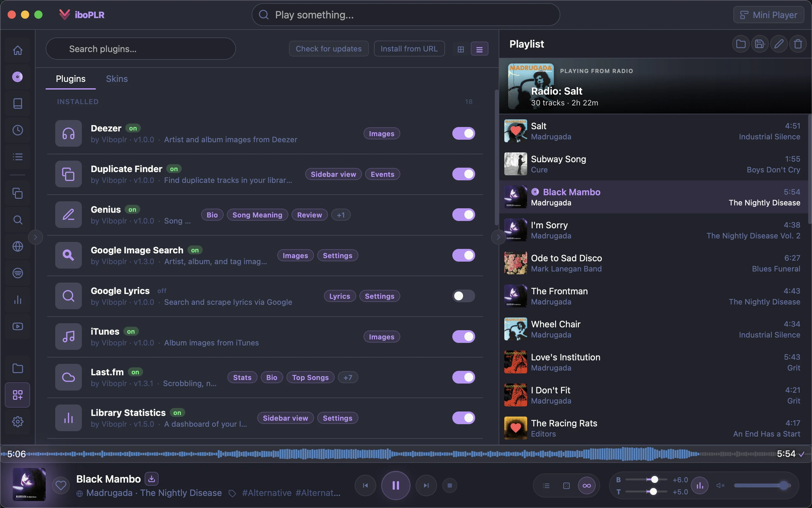Enable the Google Lyrics plugin toggle
This screenshot has width=812, height=508.
tap(463, 296)
